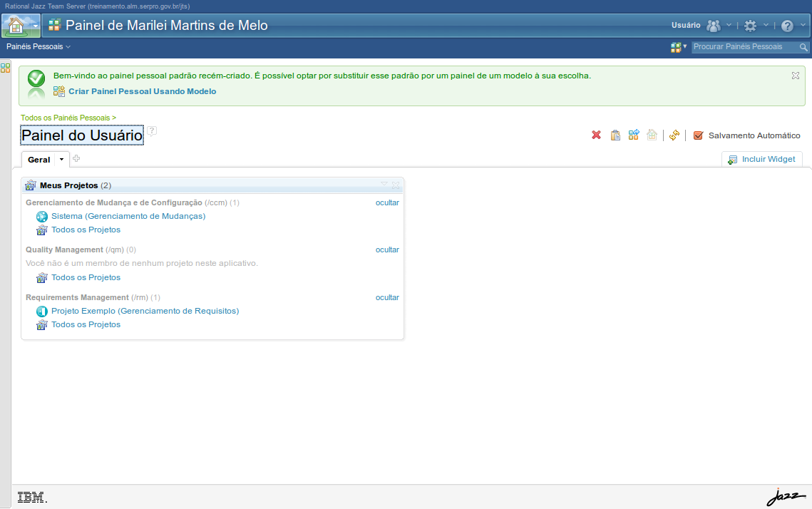Hide the Requirements Management section
Screen dimensions: 812x509
387,298
